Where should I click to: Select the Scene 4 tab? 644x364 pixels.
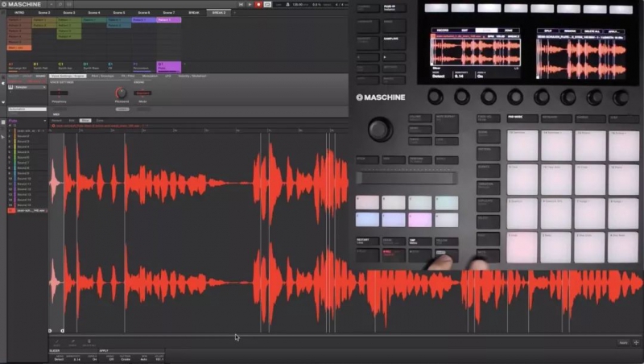93,13
